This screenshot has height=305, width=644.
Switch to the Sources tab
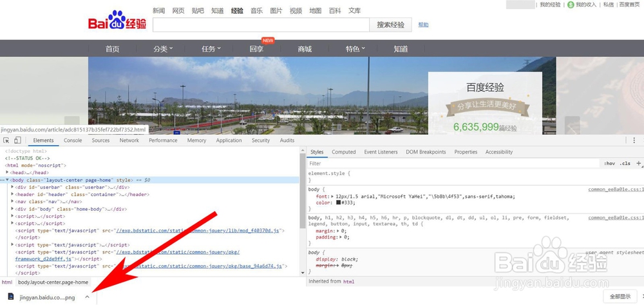pyautogui.click(x=100, y=141)
